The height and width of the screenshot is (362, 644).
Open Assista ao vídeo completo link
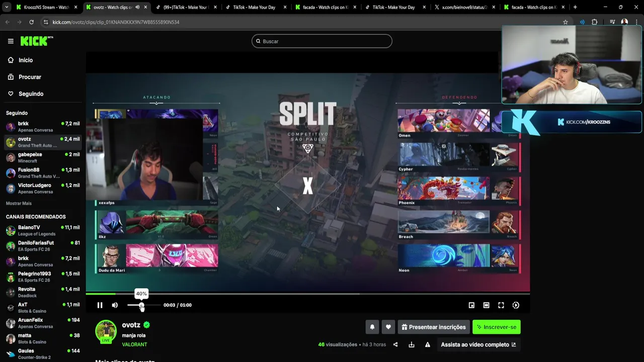tap(478, 344)
